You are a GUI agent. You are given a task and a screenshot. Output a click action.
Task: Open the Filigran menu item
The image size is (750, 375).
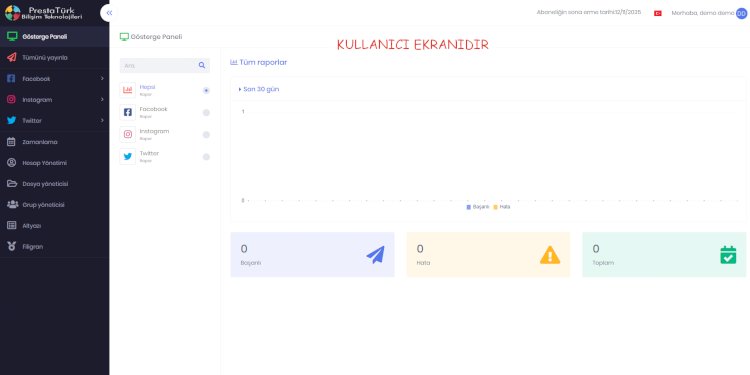coord(55,246)
